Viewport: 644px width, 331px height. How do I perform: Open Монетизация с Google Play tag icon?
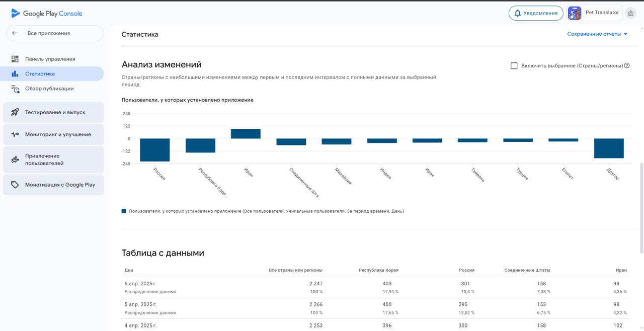[16, 185]
